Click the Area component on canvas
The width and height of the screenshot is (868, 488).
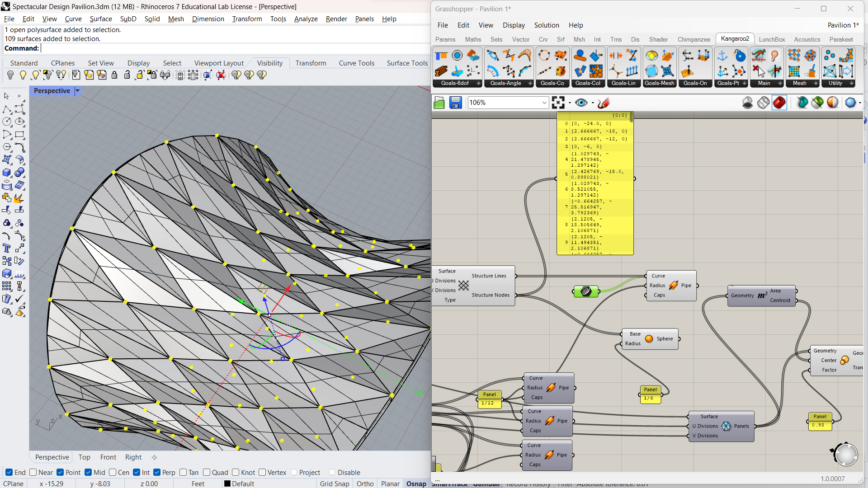(762, 296)
